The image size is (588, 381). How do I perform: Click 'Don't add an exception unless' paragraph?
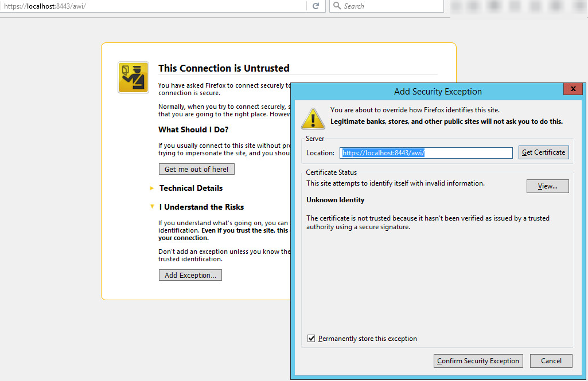pos(224,255)
